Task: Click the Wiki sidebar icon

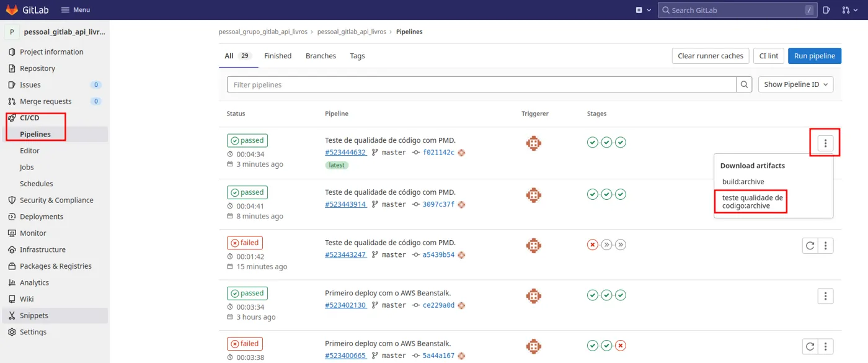Action: (12, 299)
